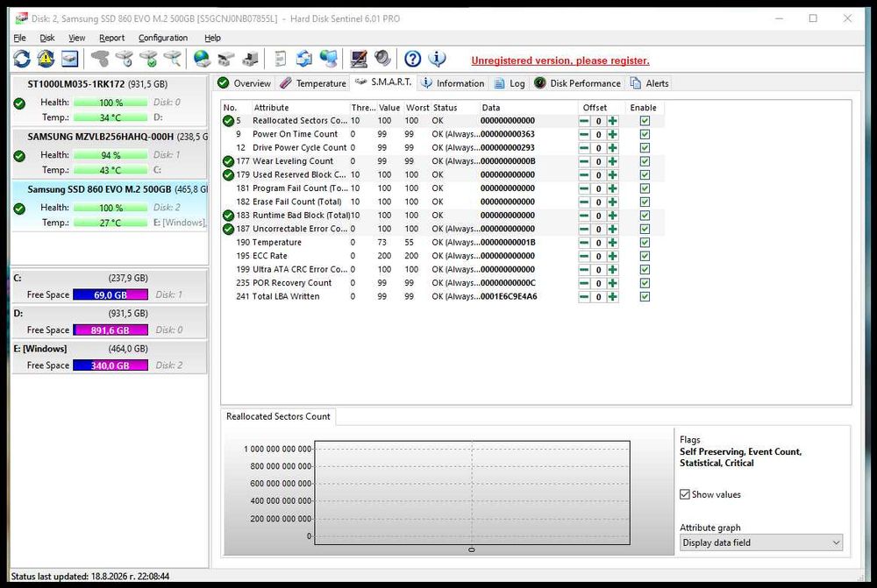The width and height of the screenshot is (877, 588).
Task: Click the speaker sound toolbar icon
Action: (382, 59)
